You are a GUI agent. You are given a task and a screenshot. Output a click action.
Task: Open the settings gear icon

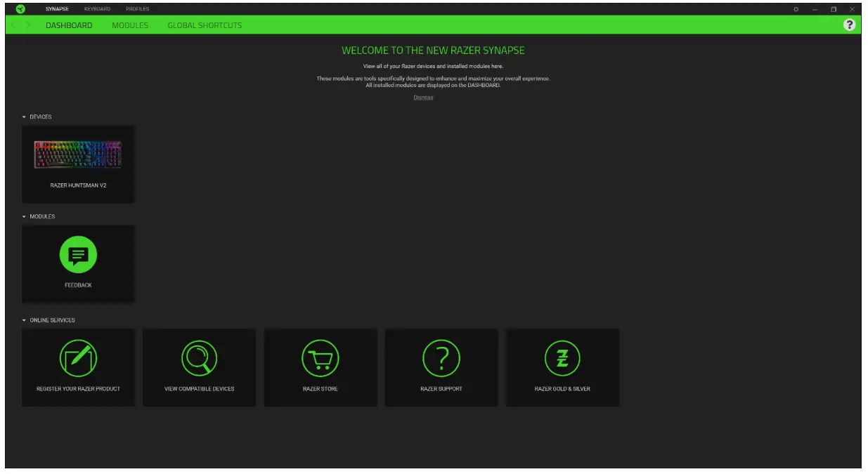(x=796, y=9)
